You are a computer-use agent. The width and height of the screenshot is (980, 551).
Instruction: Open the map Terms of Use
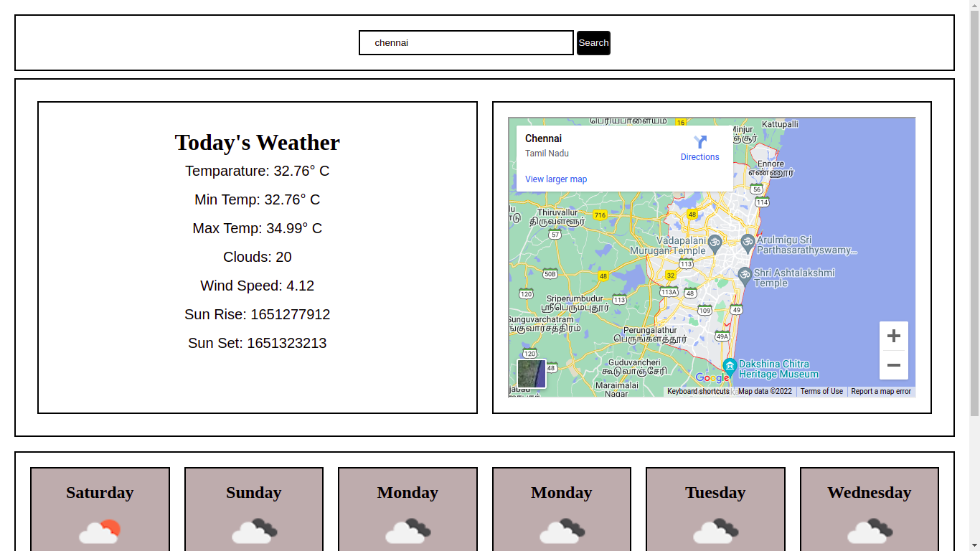pos(821,392)
